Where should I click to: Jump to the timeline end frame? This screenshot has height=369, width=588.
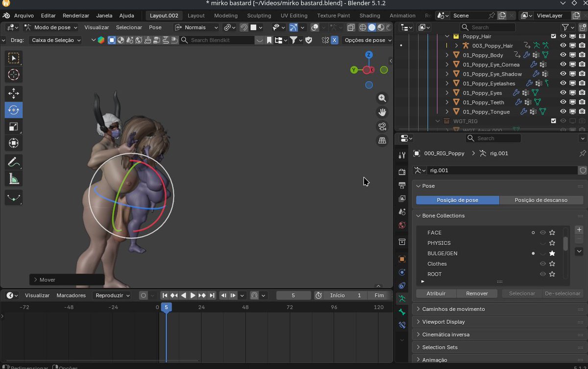point(212,295)
